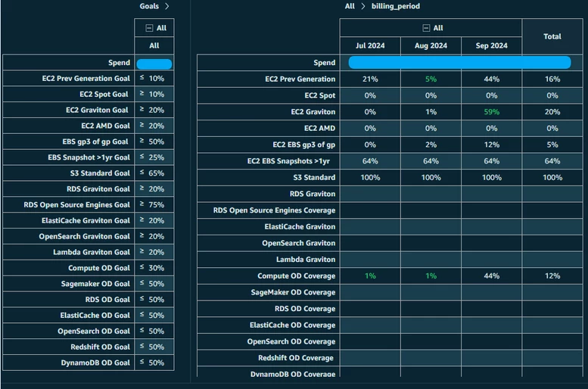Select the Redshift OD Coverage row label
The image size is (588, 389).
point(295,358)
